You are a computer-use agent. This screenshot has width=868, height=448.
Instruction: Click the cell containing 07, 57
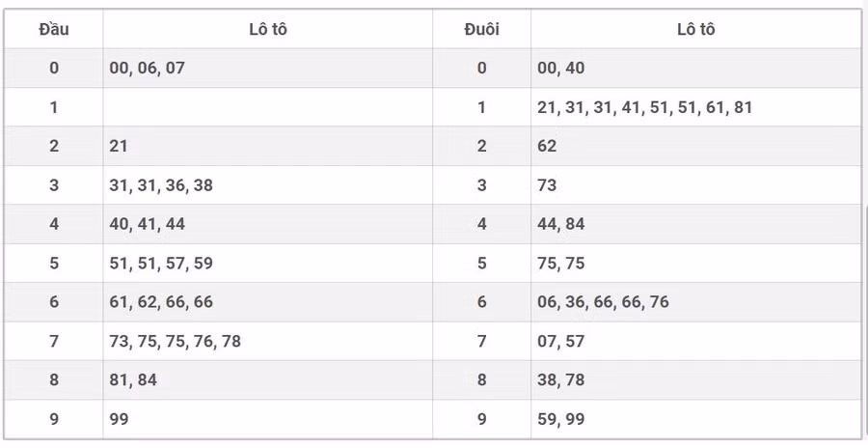pos(561,341)
